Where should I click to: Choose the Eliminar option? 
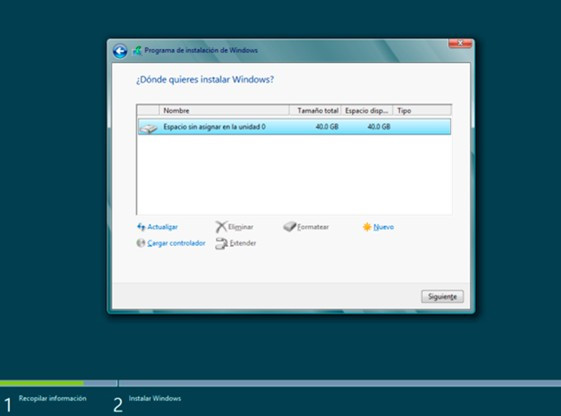point(240,227)
